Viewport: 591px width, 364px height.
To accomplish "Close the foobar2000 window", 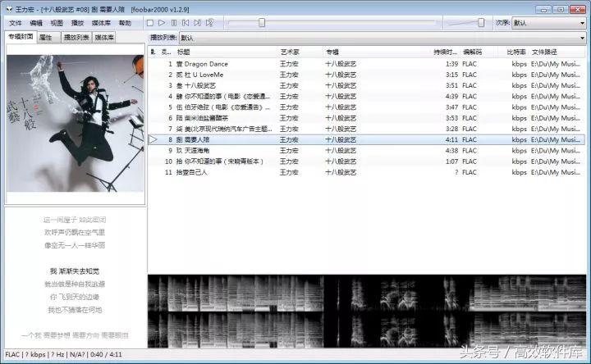I will click(x=577, y=9).
